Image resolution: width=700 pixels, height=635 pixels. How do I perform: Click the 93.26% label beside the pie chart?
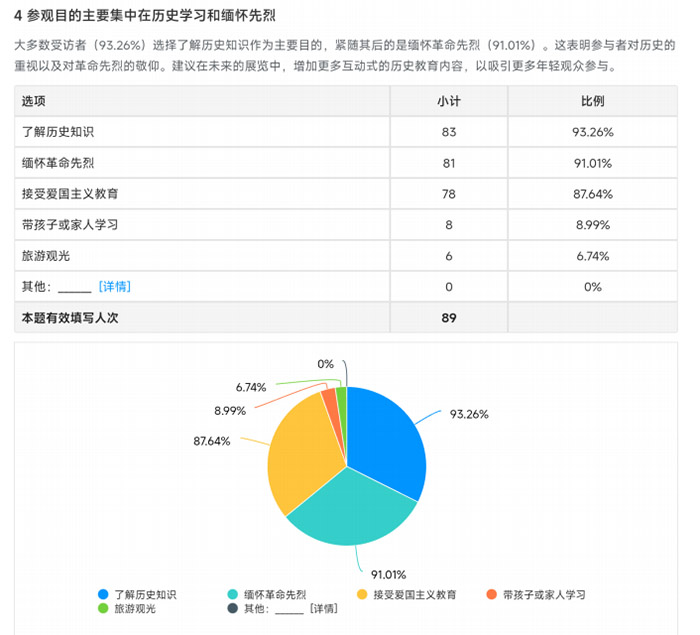click(469, 414)
